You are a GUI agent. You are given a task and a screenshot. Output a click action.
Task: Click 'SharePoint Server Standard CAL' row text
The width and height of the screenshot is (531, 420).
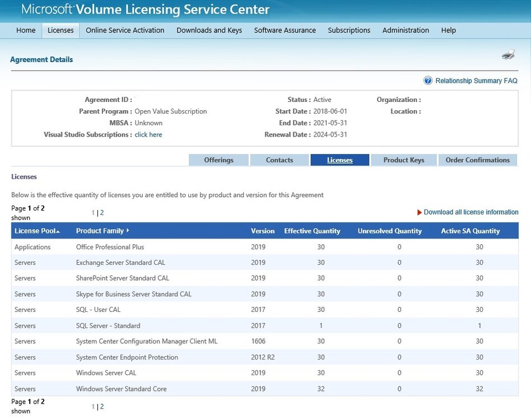point(123,278)
